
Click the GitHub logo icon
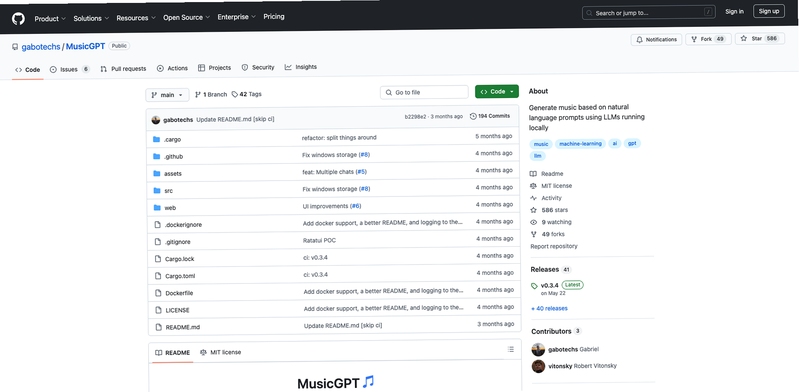coord(18,19)
